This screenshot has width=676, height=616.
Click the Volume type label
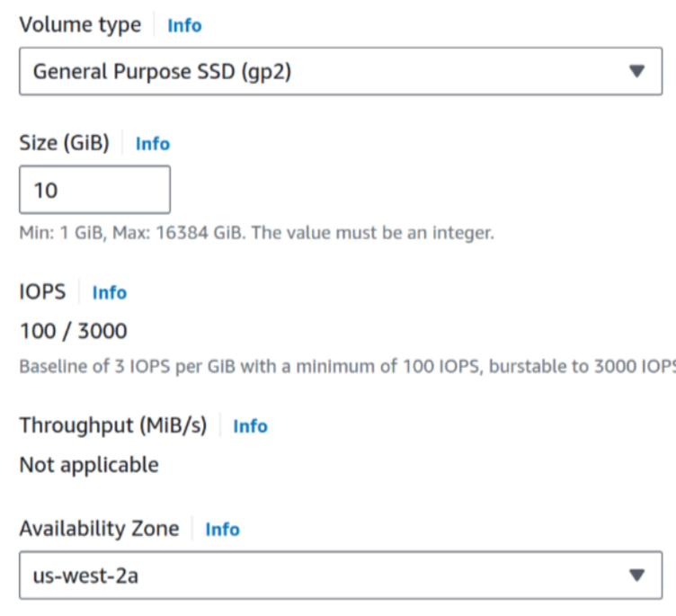point(80,25)
